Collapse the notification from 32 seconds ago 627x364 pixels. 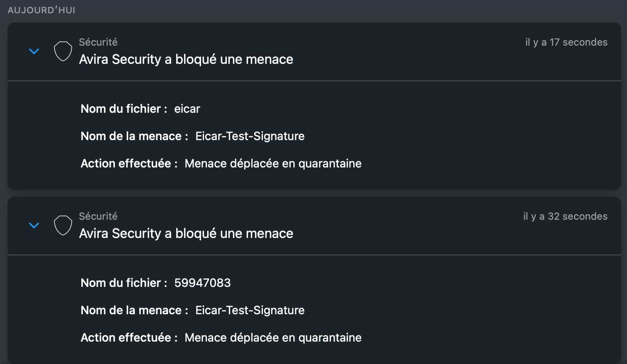click(x=34, y=226)
